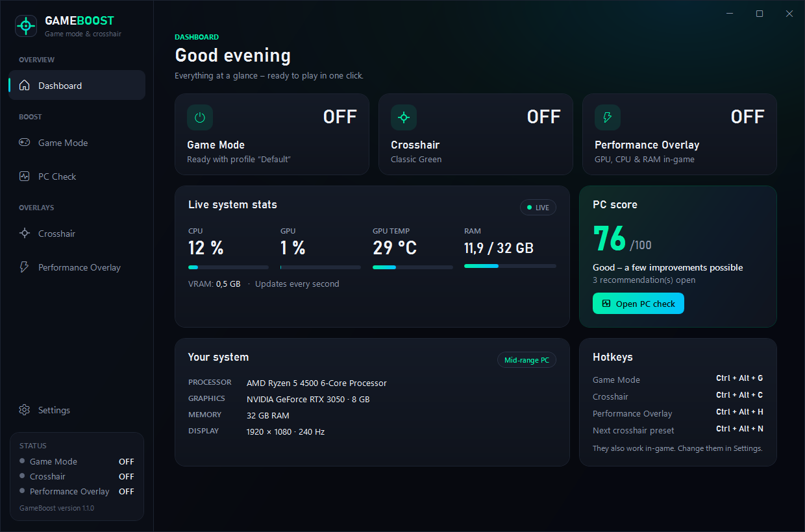Click the Mid-range PC badge
Image resolution: width=805 pixels, height=532 pixels.
(526, 360)
